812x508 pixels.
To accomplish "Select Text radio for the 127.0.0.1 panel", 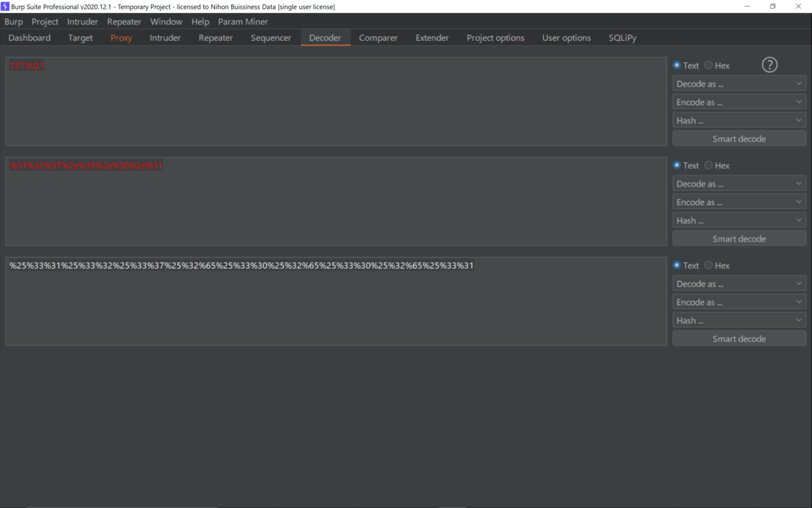I will click(x=677, y=66).
